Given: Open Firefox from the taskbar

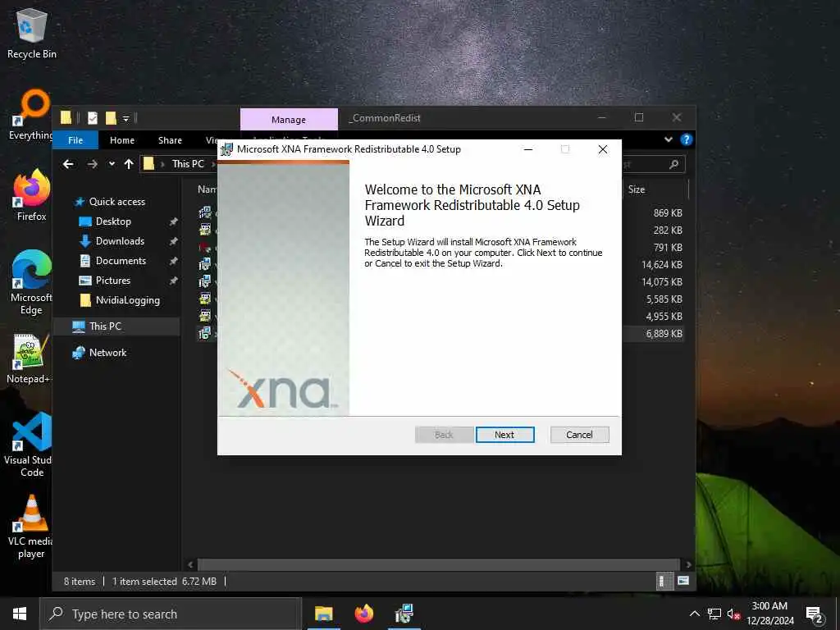Looking at the screenshot, I should (363, 614).
